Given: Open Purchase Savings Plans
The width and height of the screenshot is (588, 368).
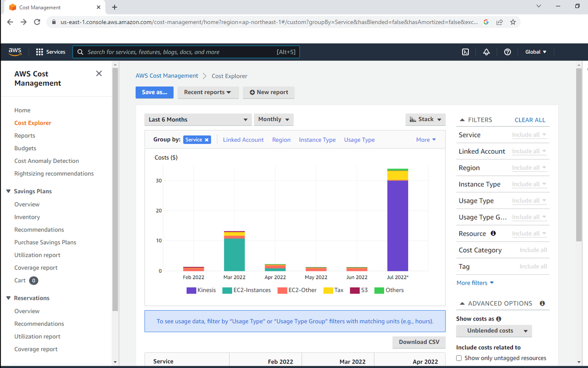Looking at the screenshot, I should [x=45, y=242].
